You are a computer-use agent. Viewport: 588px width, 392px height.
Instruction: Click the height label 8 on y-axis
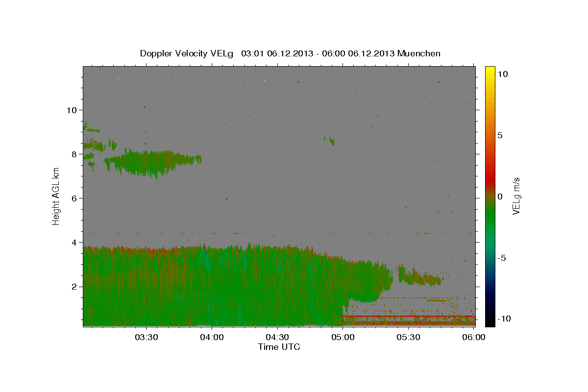click(73, 154)
